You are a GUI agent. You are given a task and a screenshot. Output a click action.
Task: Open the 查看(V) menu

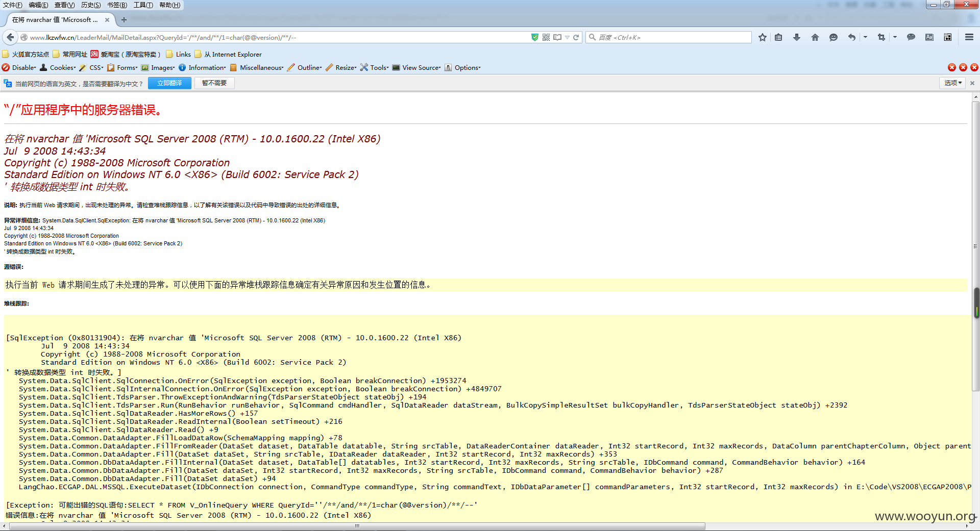point(64,5)
